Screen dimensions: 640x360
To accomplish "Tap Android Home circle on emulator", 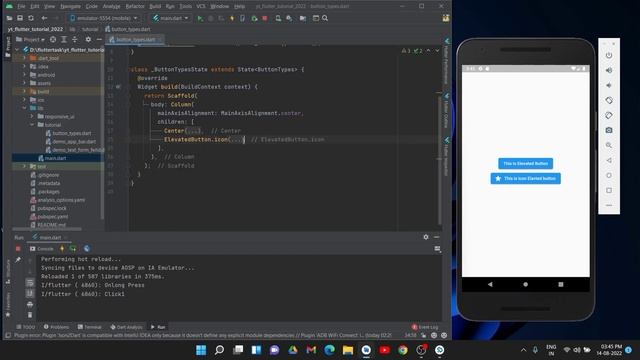I will [526, 284].
